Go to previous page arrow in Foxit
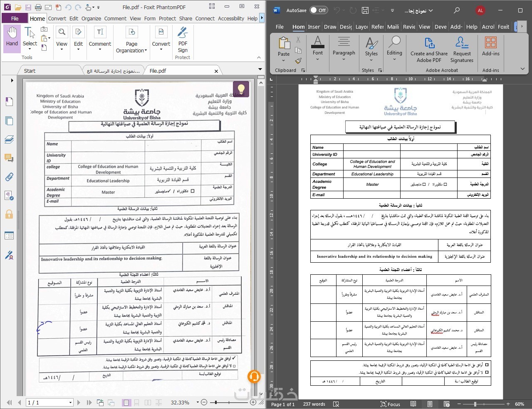Viewport: 532px width, 409px height. point(19,402)
